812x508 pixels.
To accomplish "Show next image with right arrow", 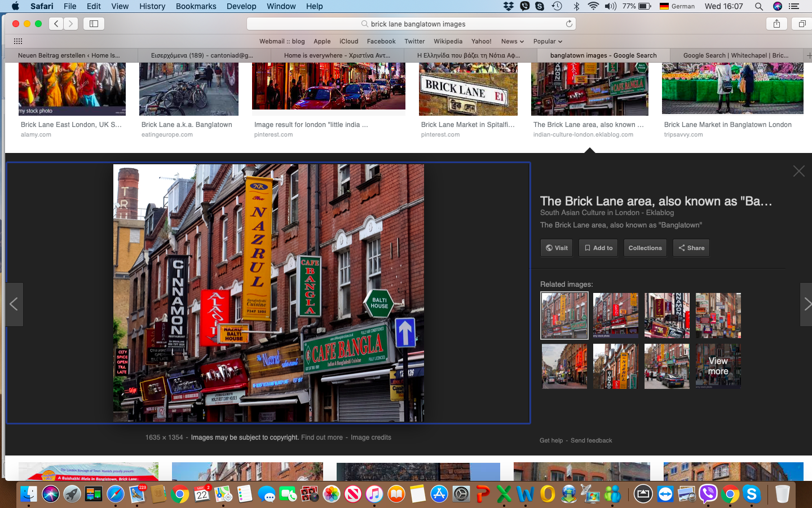I will click(806, 304).
